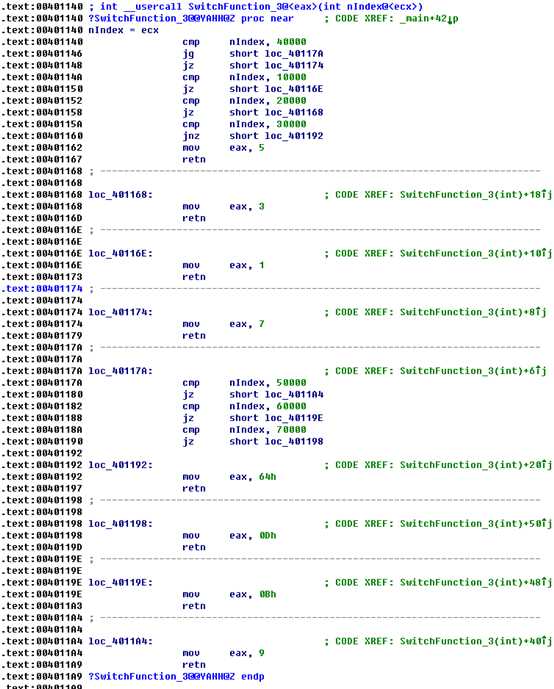Select the value 1 in "mov eax, 1"
Image resolution: width=554 pixels, height=689 pixels.
261,265
